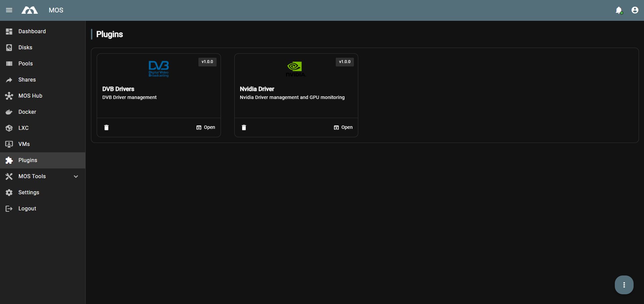Click the Docker whale icon
Viewport: 644px width, 304px height.
9,112
